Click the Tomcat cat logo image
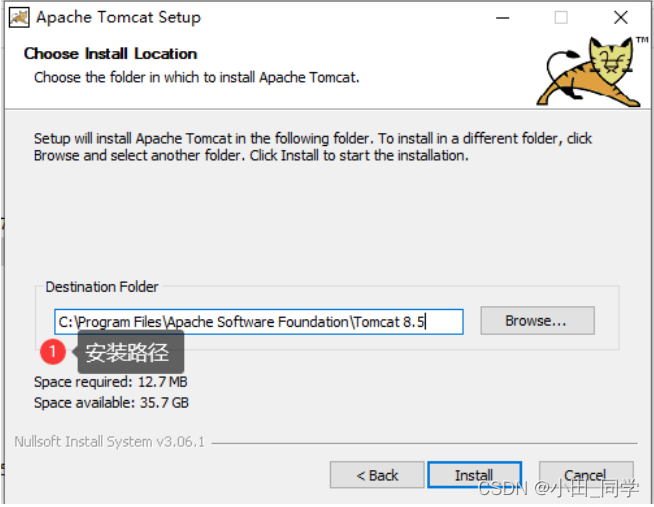Image resolution: width=654 pixels, height=507 pixels. (x=589, y=71)
